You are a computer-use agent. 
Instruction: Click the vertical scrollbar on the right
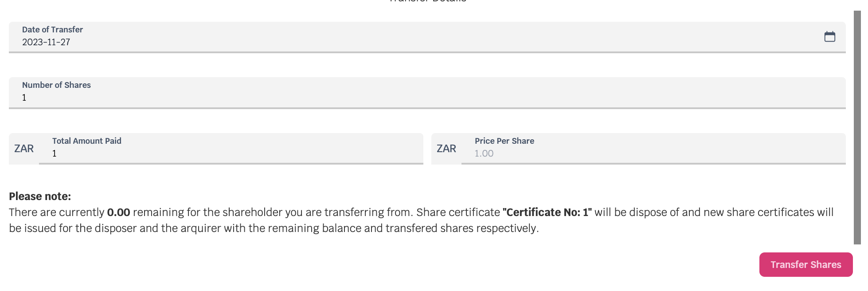point(857,127)
